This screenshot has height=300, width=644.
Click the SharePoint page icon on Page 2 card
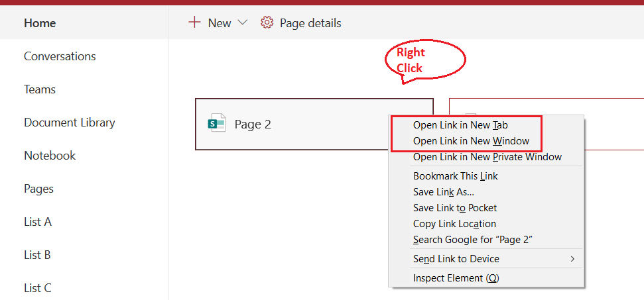coord(217,123)
